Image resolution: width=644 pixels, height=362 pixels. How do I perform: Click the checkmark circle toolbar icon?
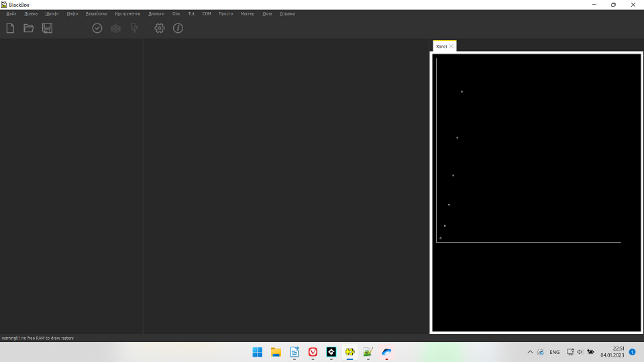97,28
